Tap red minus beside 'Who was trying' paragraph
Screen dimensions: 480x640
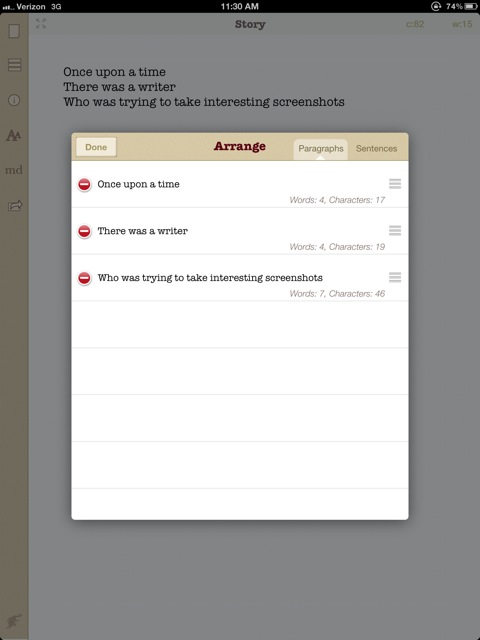(x=84, y=278)
